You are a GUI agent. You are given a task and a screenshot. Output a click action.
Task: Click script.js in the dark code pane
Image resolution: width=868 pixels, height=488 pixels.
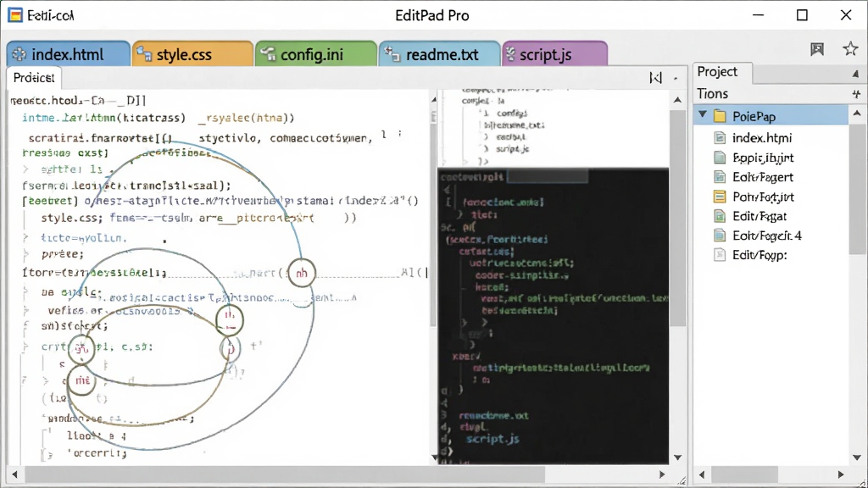click(492, 439)
